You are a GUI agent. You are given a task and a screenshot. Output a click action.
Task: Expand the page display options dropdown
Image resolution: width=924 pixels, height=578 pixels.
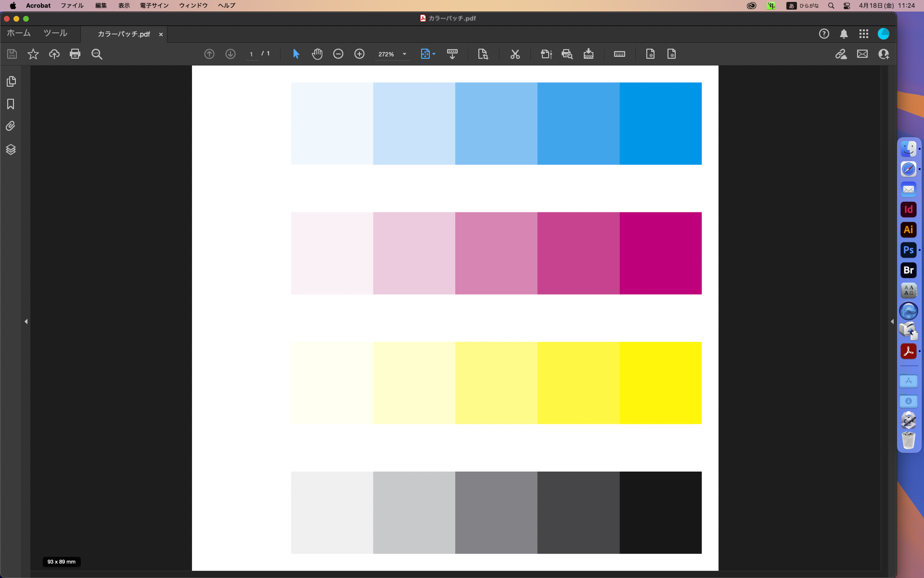click(428, 54)
